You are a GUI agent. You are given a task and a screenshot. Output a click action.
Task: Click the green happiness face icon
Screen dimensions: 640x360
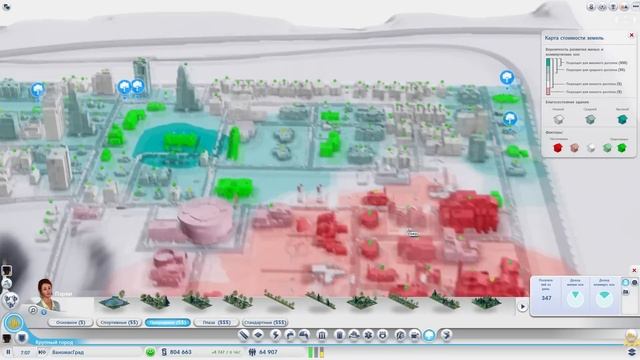coord(150,352)
